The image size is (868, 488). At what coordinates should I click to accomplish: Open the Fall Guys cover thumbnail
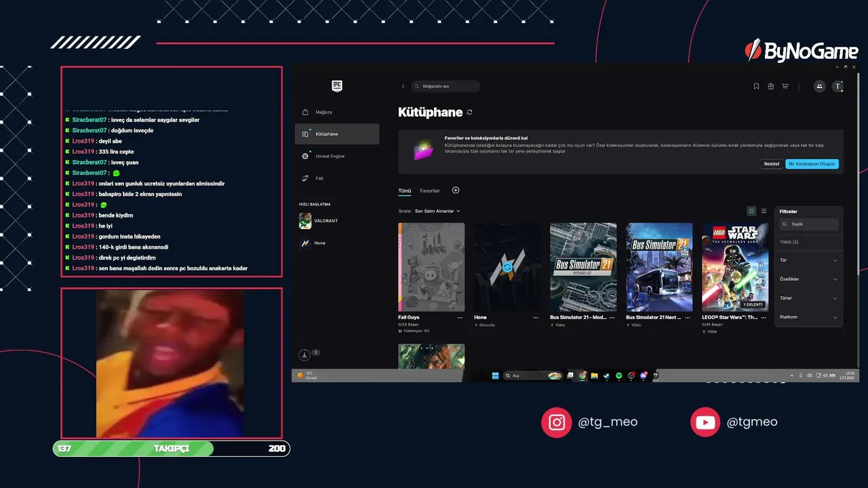(431, 267)
